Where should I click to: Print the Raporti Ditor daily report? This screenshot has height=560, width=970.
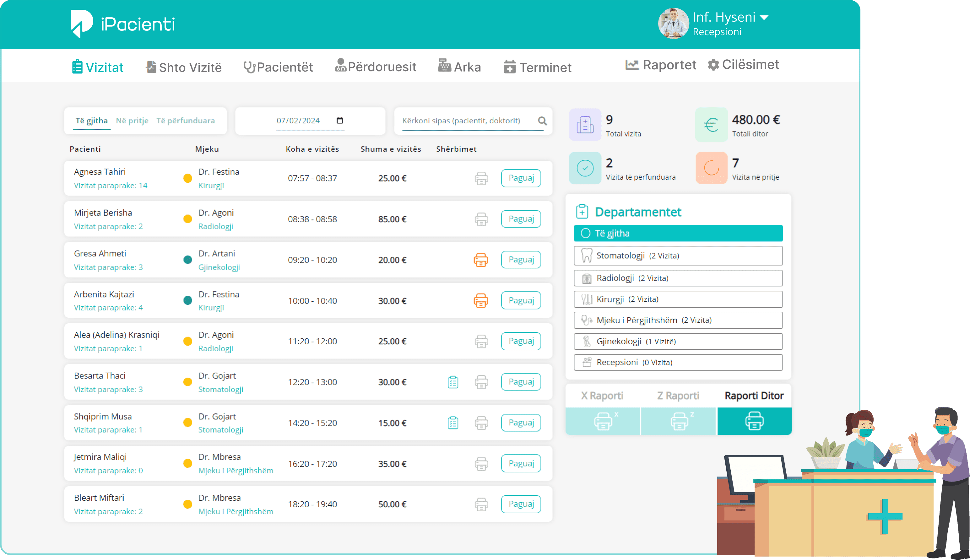pos(754,421)
